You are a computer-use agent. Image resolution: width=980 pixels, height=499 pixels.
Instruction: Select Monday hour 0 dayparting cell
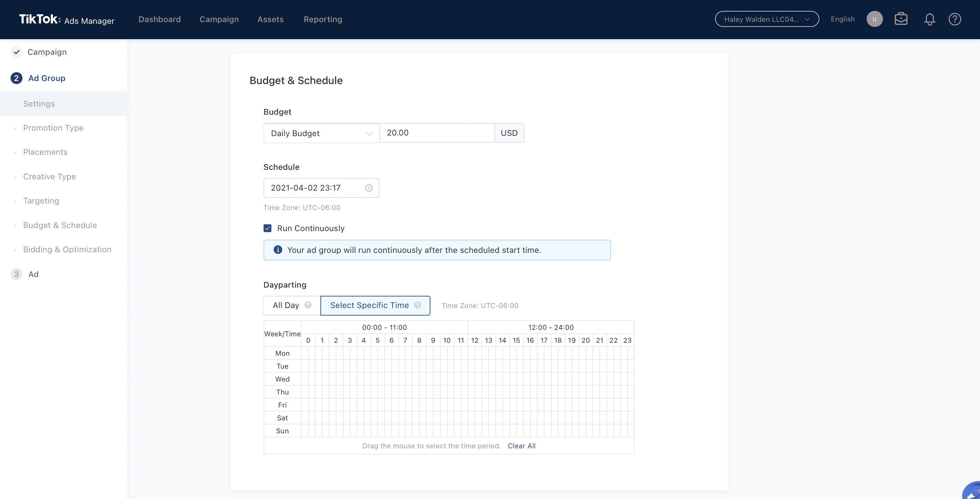click(305, 353)
